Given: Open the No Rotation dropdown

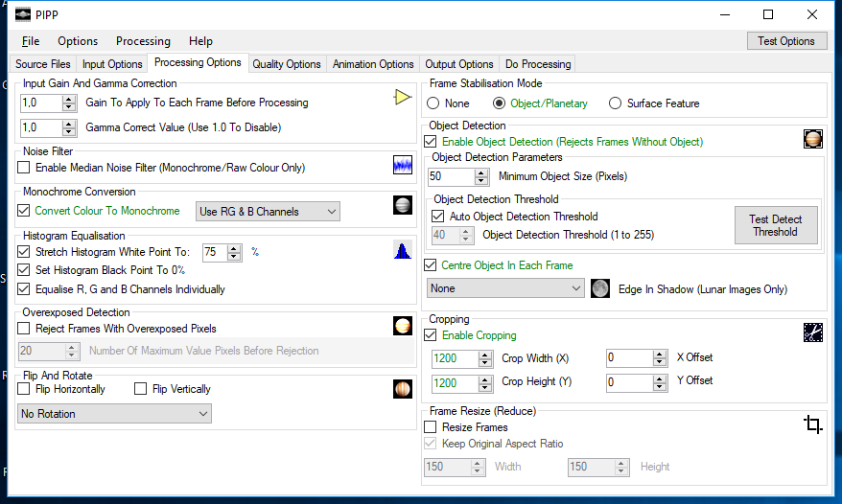Looking at the screenshot, I should click(114, 414).
